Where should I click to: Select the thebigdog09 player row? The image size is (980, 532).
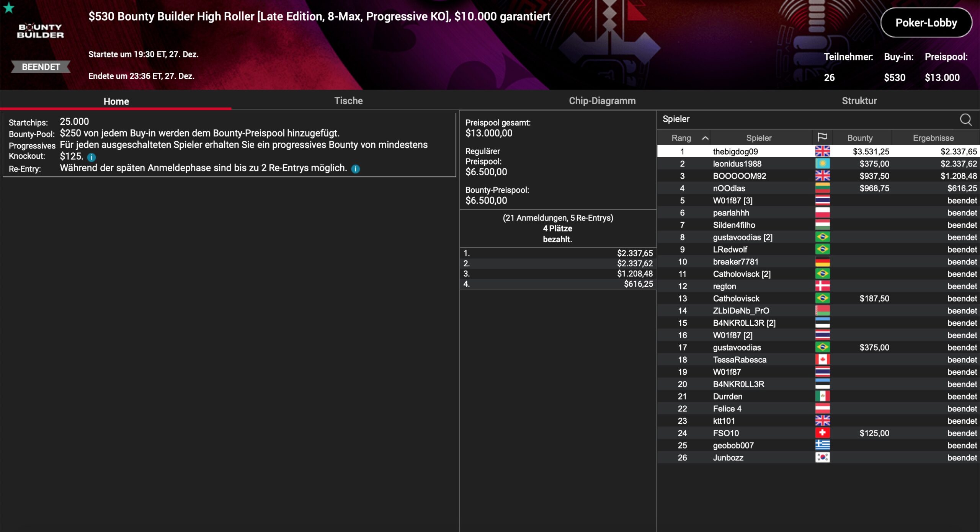pos(735,152)
